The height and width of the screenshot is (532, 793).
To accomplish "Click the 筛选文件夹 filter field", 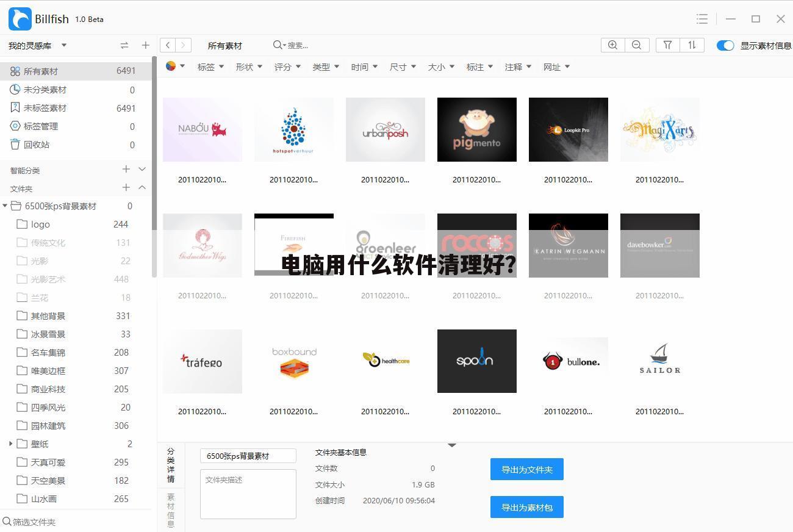I will (x=76, y=522).
